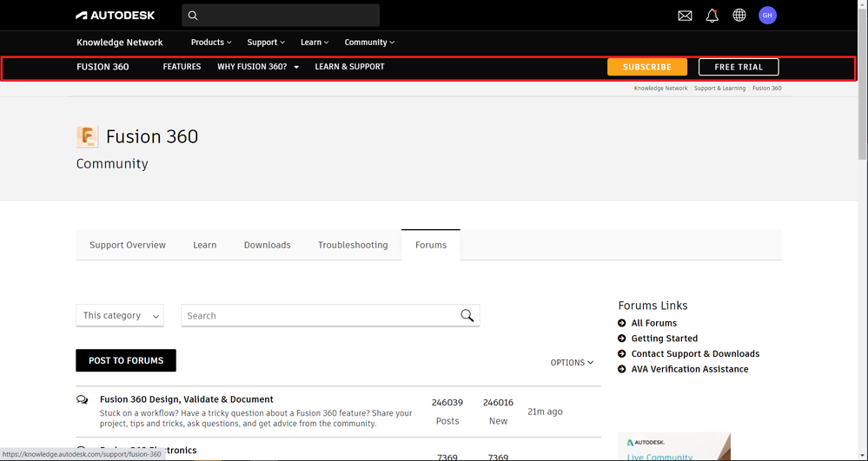Viewport: 868px width, 461px height.
Task: Click the Fusion 360 product nav link
Action: point(103,66)
